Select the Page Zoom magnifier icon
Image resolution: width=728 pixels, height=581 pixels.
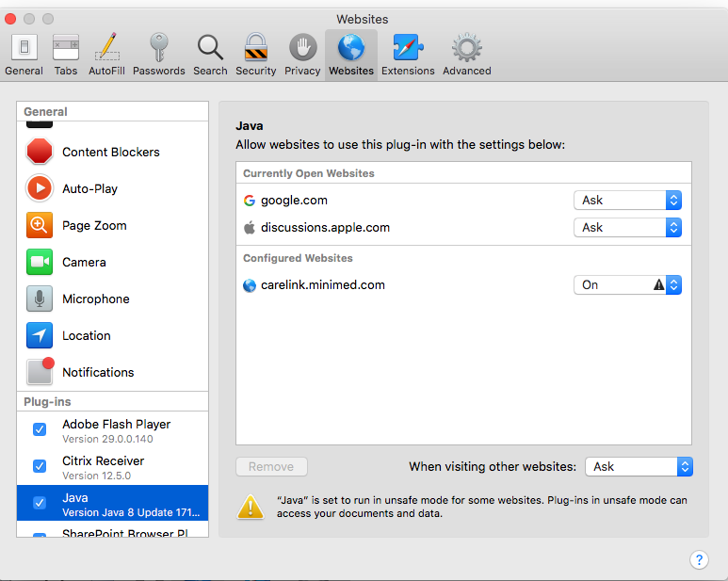40,225
